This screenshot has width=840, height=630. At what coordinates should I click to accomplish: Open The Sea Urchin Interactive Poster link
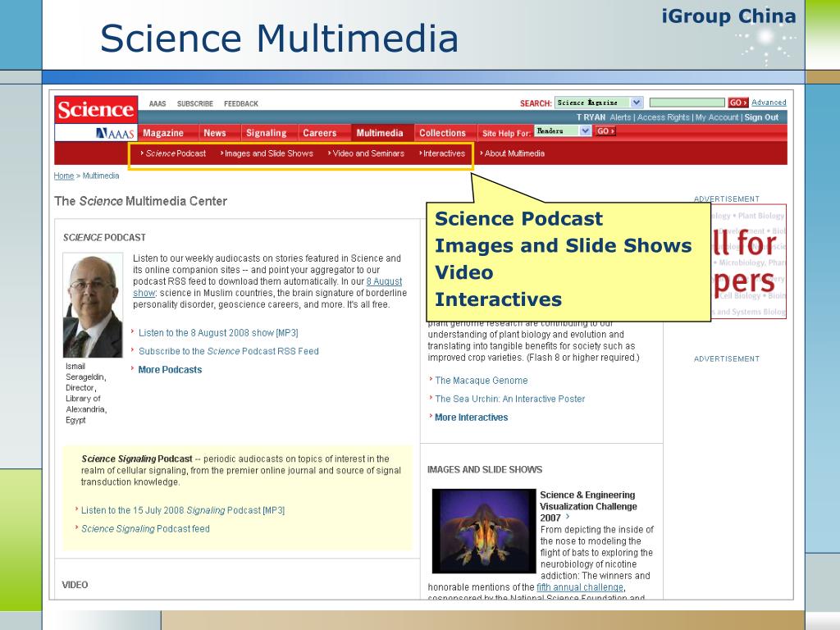[509, 399]
